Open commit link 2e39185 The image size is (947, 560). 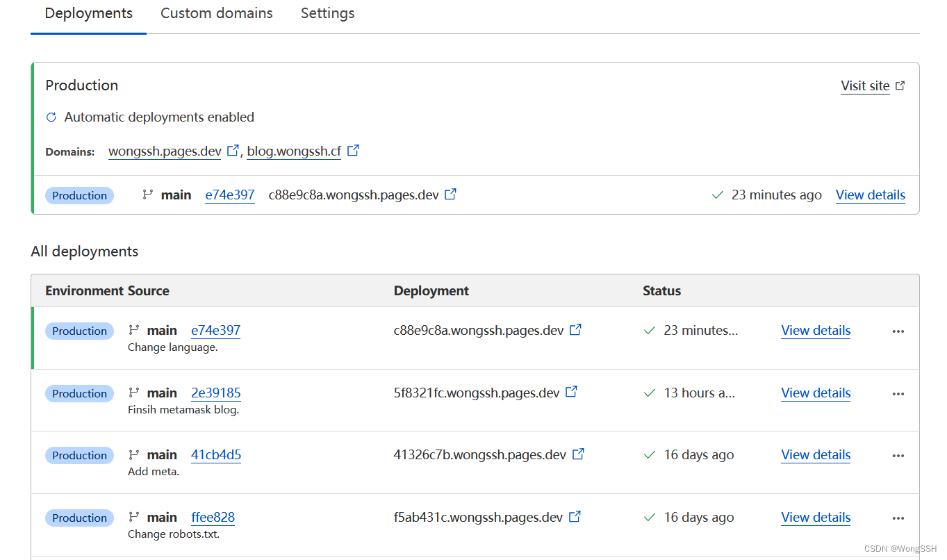click(x=216, y=393)
